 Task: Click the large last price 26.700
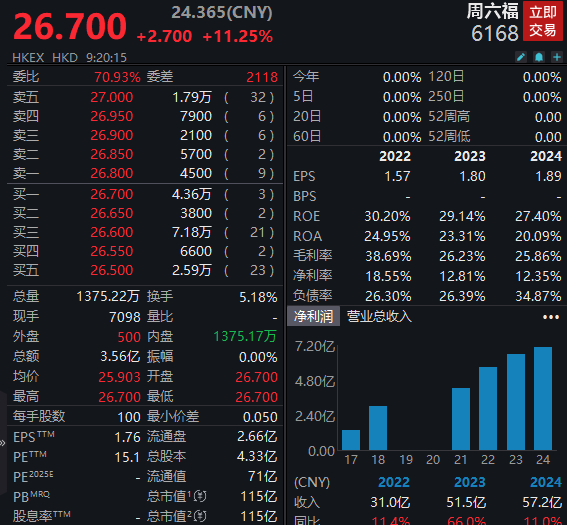point(70,26)
